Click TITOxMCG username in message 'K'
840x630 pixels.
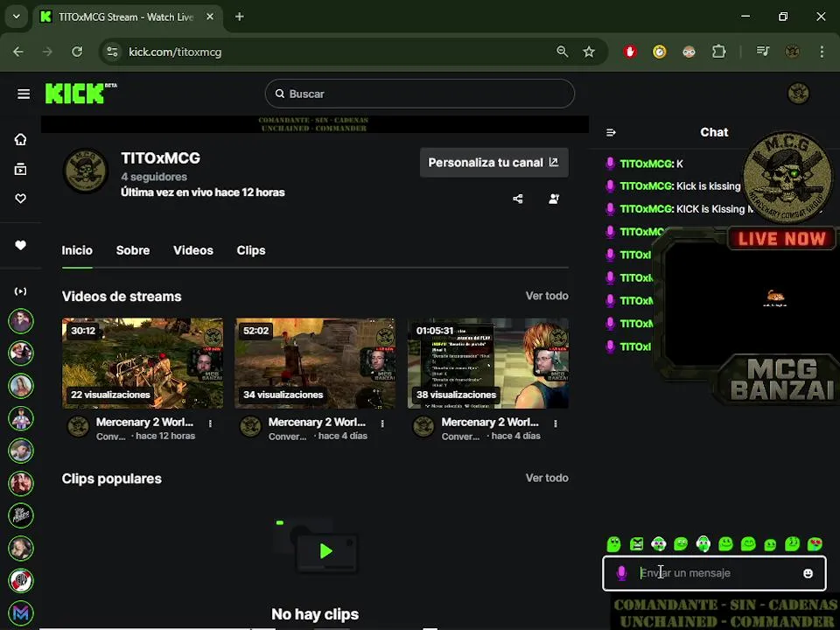646,164
